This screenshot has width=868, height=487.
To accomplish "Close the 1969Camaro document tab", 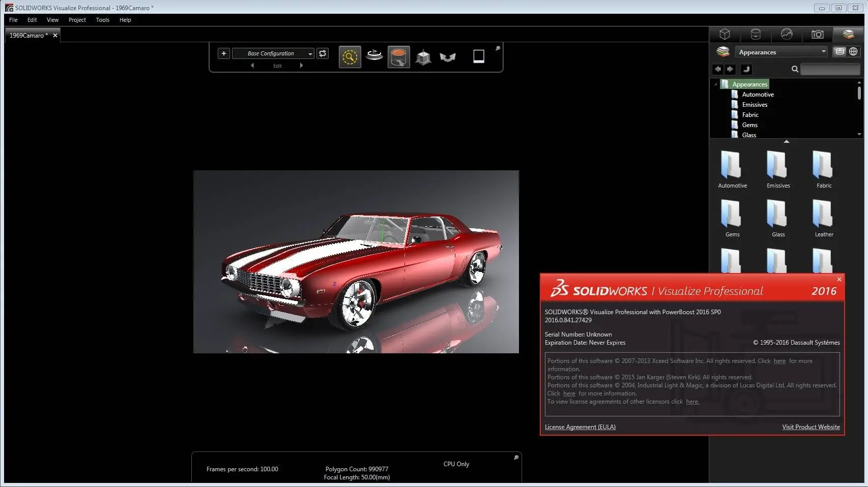I will point(55,36).
